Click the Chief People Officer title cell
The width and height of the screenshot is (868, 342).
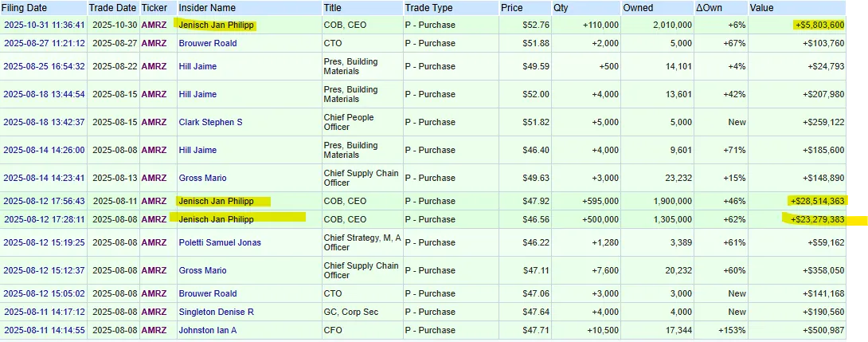coord(361,122)
